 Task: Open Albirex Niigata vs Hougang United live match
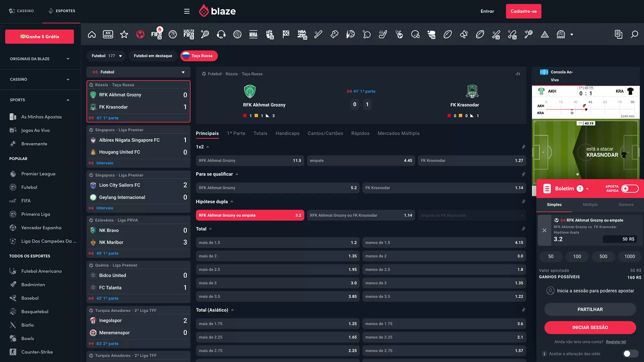138,146
